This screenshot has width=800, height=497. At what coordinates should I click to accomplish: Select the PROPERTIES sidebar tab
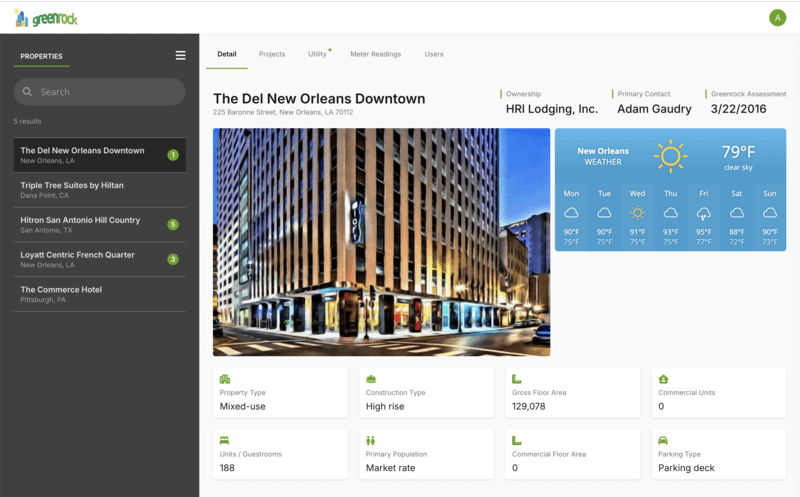pos(41,56)
